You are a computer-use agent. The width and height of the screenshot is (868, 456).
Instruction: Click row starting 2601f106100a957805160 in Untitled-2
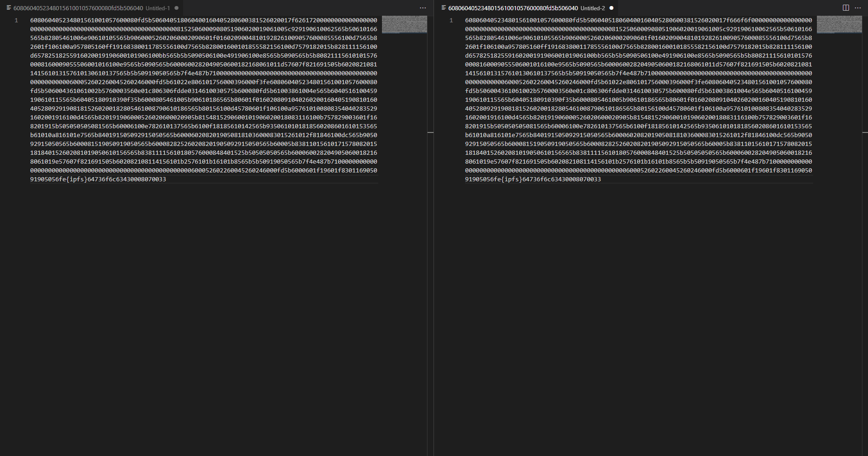[x=638, y=47]
